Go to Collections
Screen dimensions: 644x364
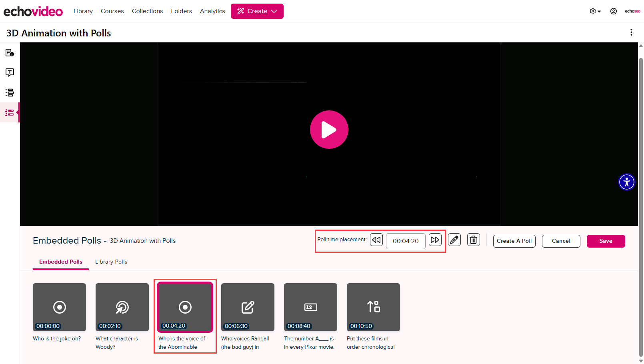point(148,11)
